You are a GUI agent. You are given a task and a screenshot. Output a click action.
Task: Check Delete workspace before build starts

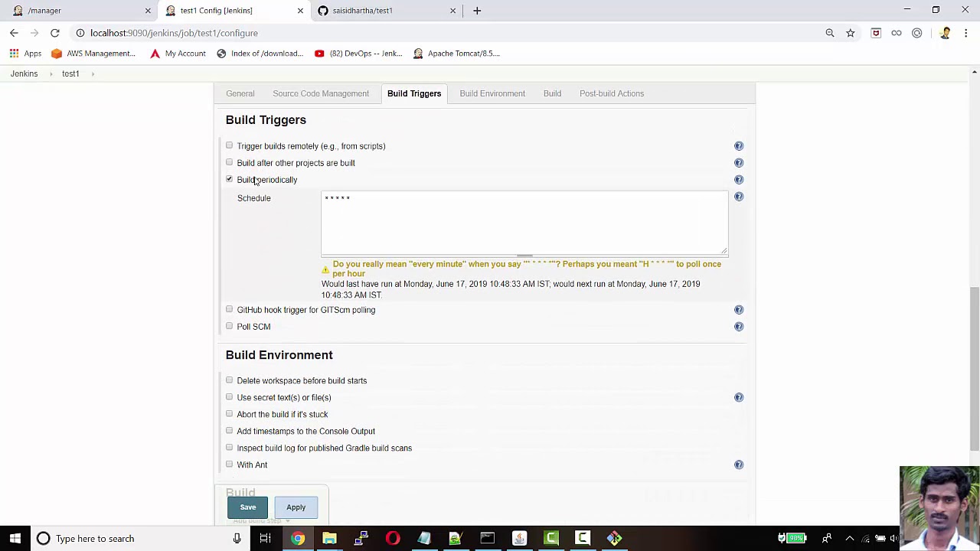click(229, 380)
